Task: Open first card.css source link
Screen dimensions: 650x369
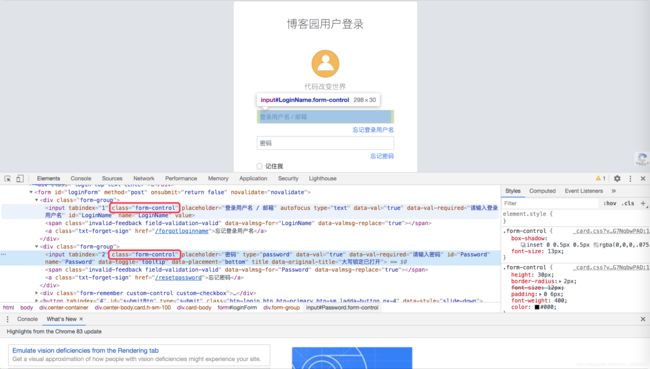Action: 612,231
